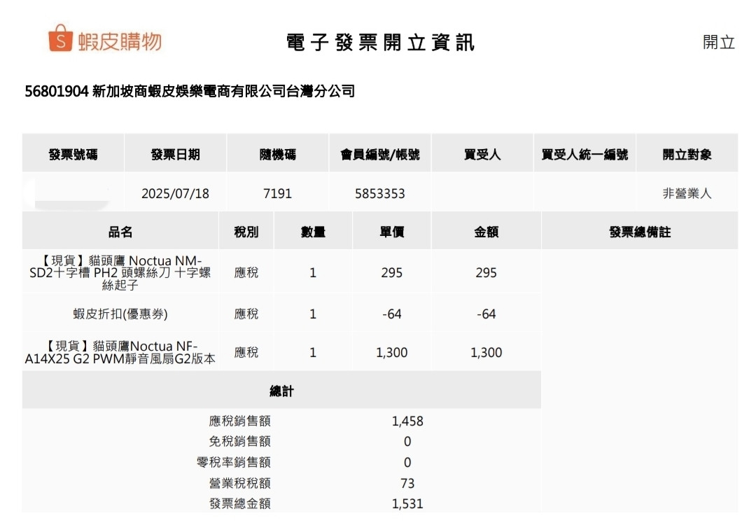The image size is (756, 532).
Task: Click the 營業稅稅額 label
Action: pyautogui.click(x=239, y=483)
